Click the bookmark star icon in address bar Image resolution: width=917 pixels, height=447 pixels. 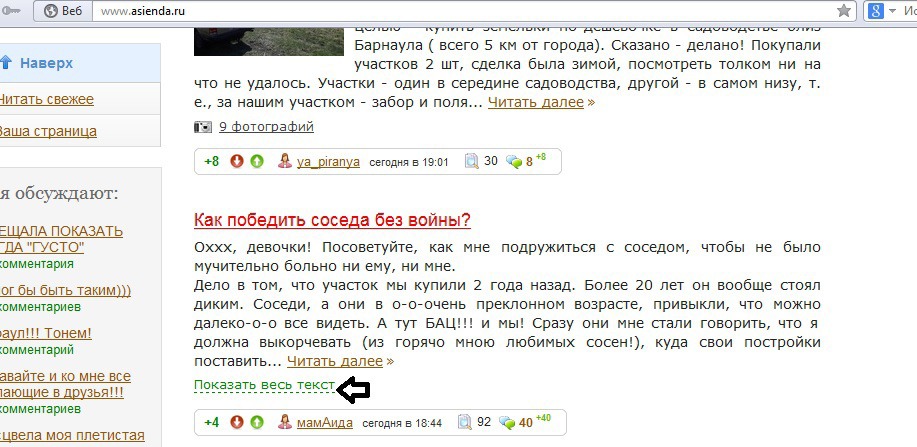[x=843, y=11]
